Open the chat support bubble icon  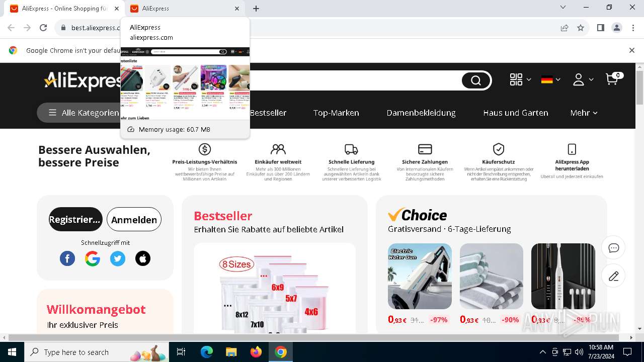pyautogui.click(x=613, y=248)
